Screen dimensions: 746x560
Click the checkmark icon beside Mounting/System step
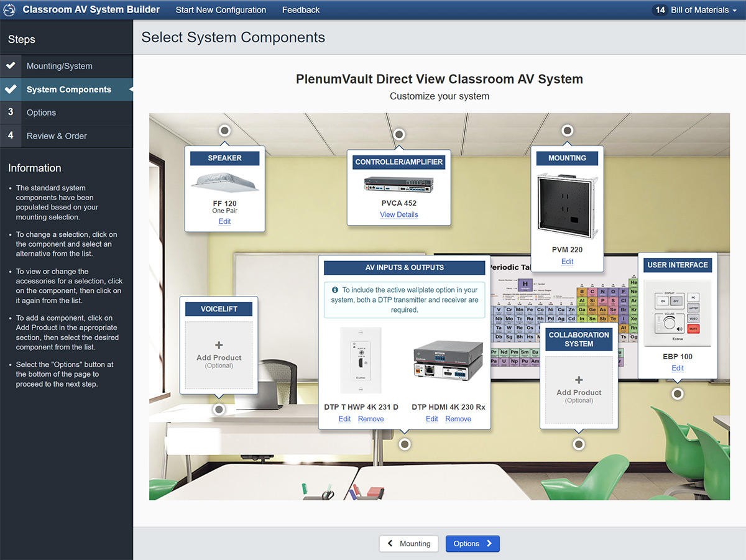click(x=11, y=65)
